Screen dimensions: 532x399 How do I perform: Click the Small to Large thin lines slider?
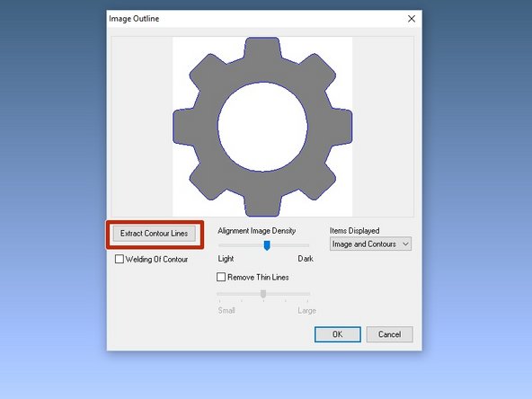point(263,294)
